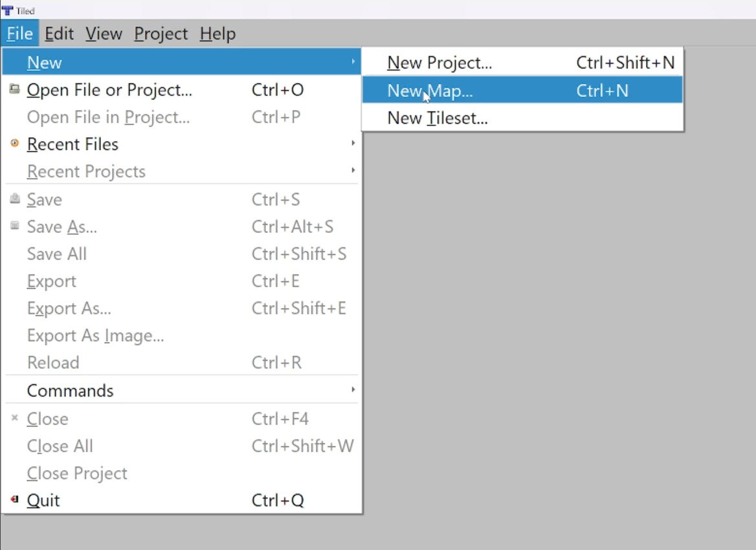The image size is (756, 550).
Task: Click the x icon beside Close
Action: pyautogui.click(x=14, y=417)
